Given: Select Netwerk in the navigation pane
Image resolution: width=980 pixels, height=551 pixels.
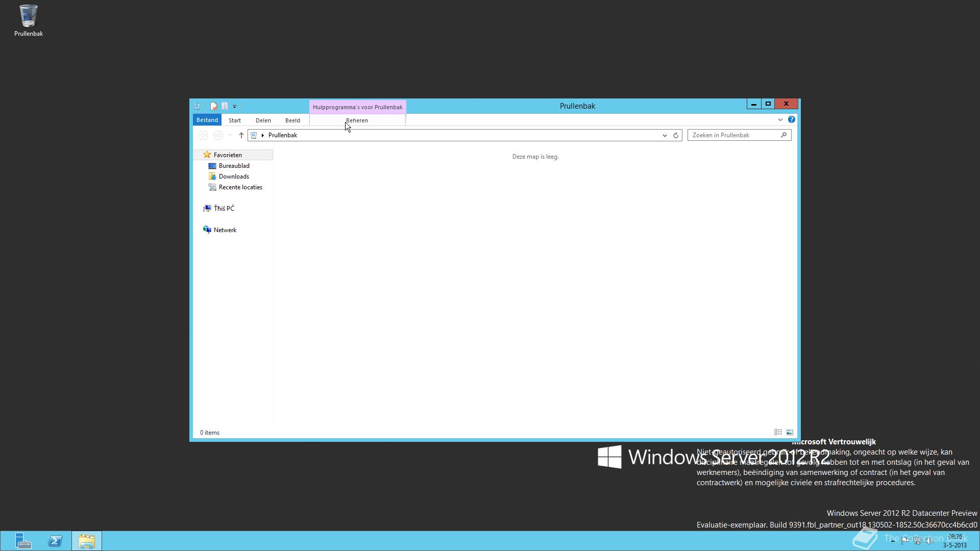Looking at the screenshot, I should [225, 230].
